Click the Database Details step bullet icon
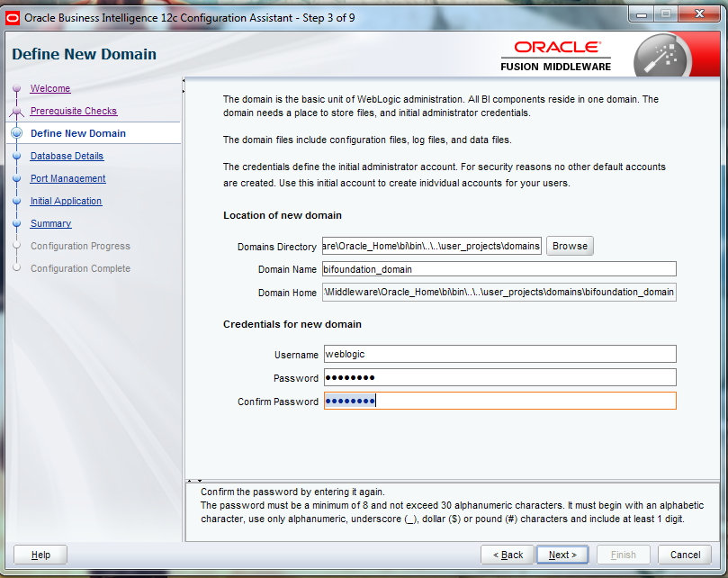 point(17,156)
